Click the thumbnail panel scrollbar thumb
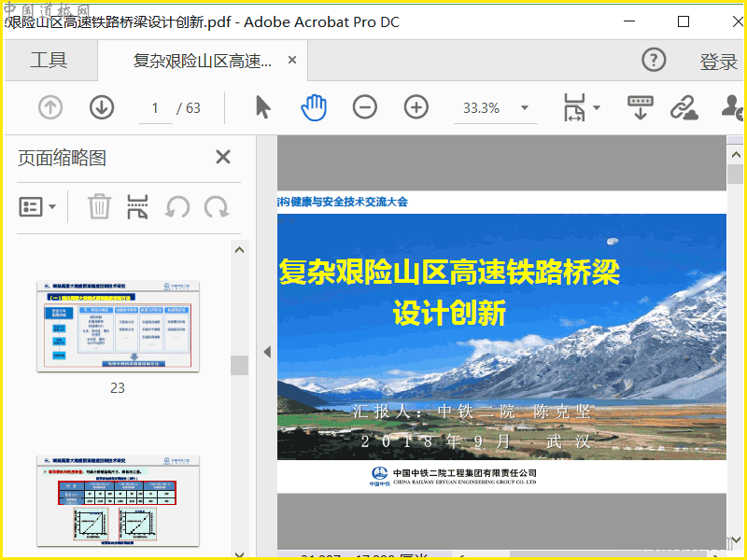 click(x=240, y=365)
